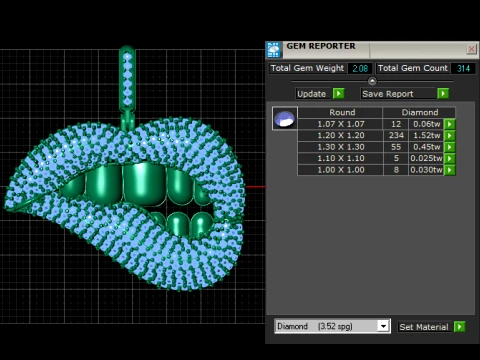Select the 1.00 X 1.00 size cell
480x360 pixels.
click(340, 170)
